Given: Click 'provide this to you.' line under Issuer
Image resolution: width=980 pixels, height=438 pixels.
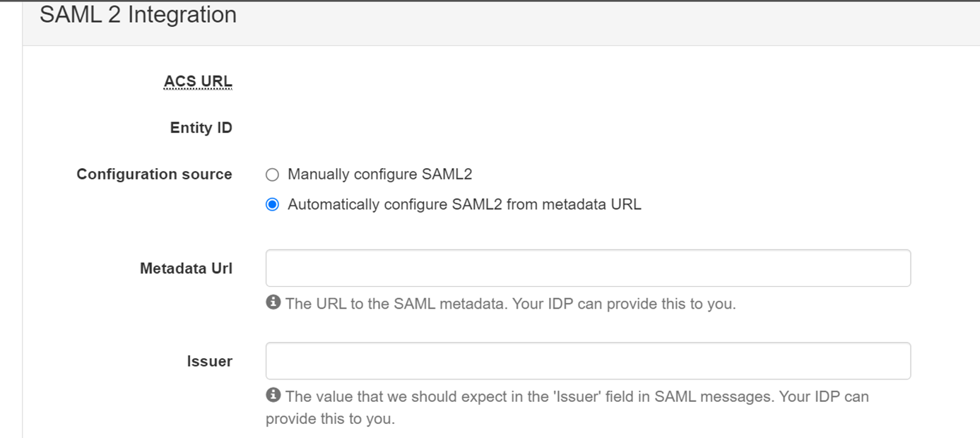Looking at the screenshot, I should coord(330,419).
